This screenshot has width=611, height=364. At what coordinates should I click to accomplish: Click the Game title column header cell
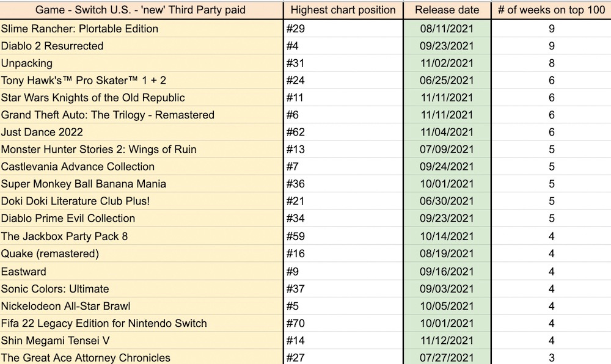tap(141, 10)
